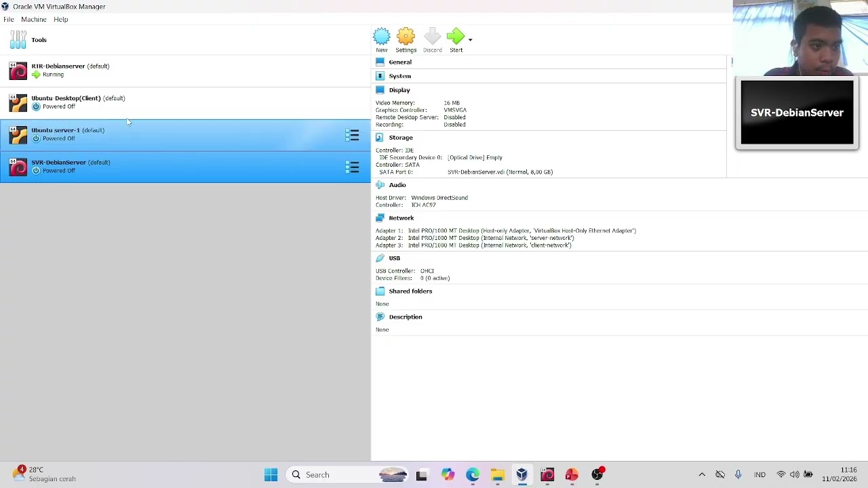Open the Copilot taskbar icon
This screenshot has height=488, width=868.
[x=448, y=475]
